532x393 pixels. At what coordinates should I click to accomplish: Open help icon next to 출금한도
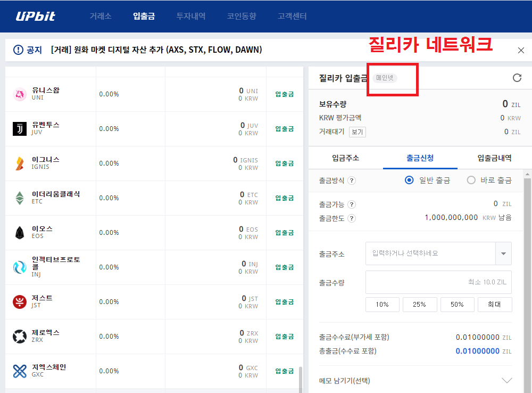pyautogui.click(x=352, y=218)
